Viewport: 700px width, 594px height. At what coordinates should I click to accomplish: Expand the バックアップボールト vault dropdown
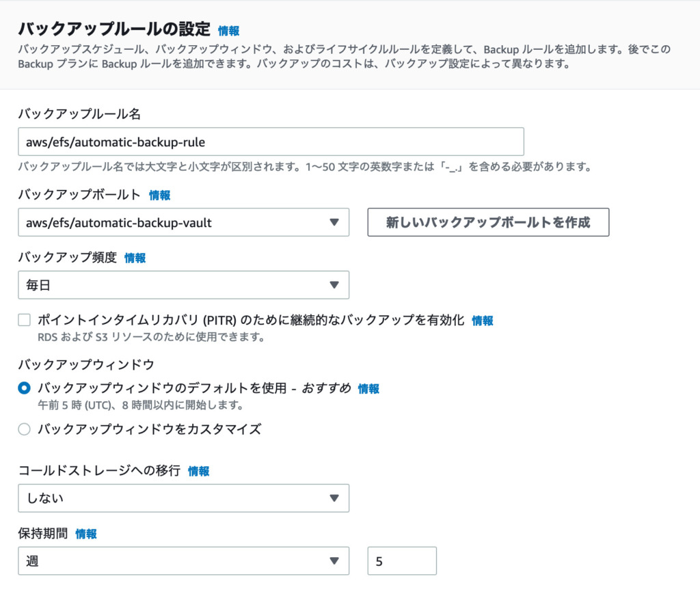coord(183,222)
